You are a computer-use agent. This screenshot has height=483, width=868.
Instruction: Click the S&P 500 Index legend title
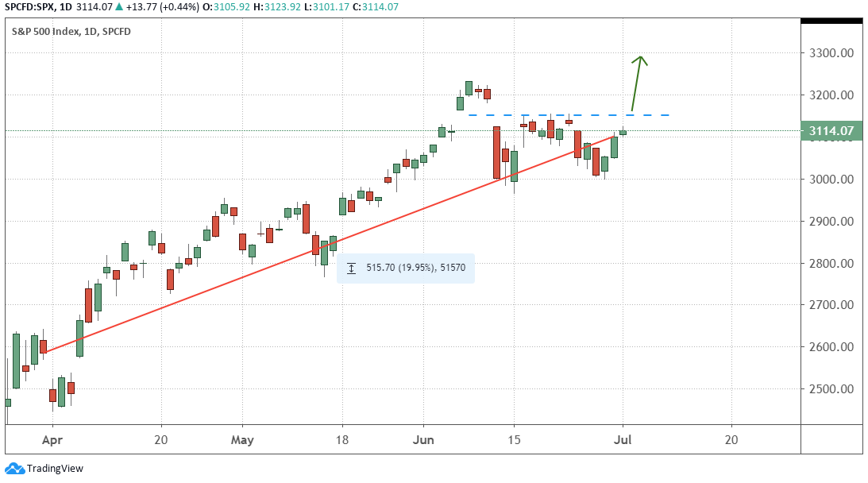(x=71, y=32)
